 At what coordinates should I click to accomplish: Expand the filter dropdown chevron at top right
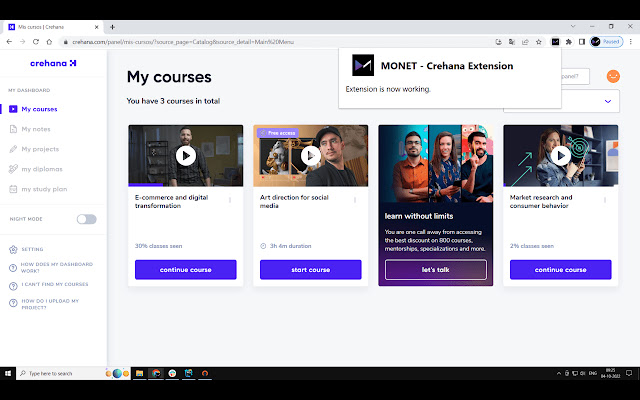[x=608, y=101]
